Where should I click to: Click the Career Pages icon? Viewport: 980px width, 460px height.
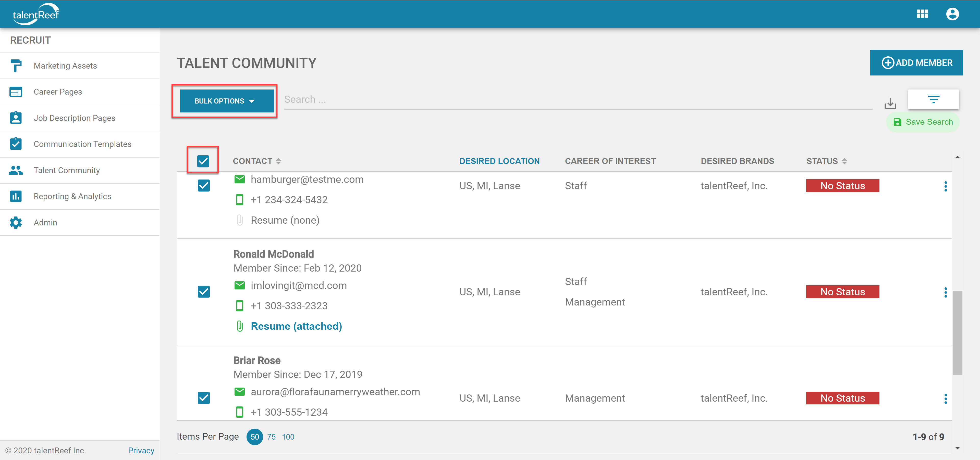coord(16,92)
